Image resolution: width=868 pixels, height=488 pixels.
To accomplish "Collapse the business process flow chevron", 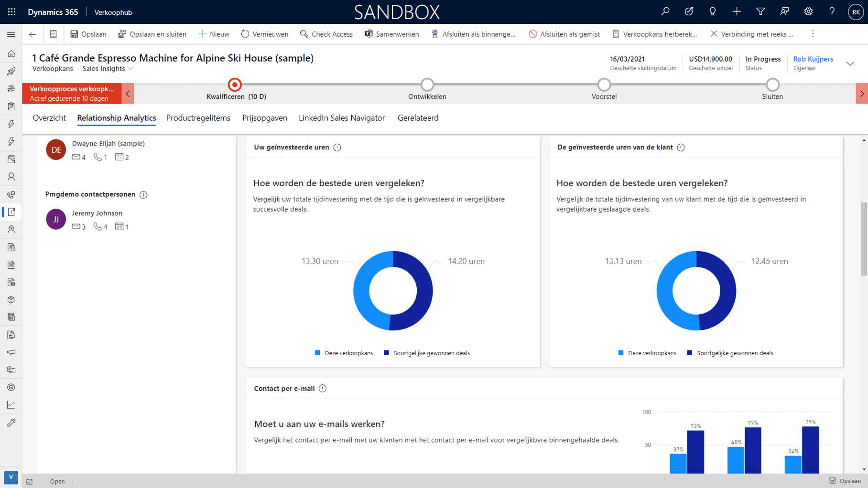I will [x=128, y=94].
